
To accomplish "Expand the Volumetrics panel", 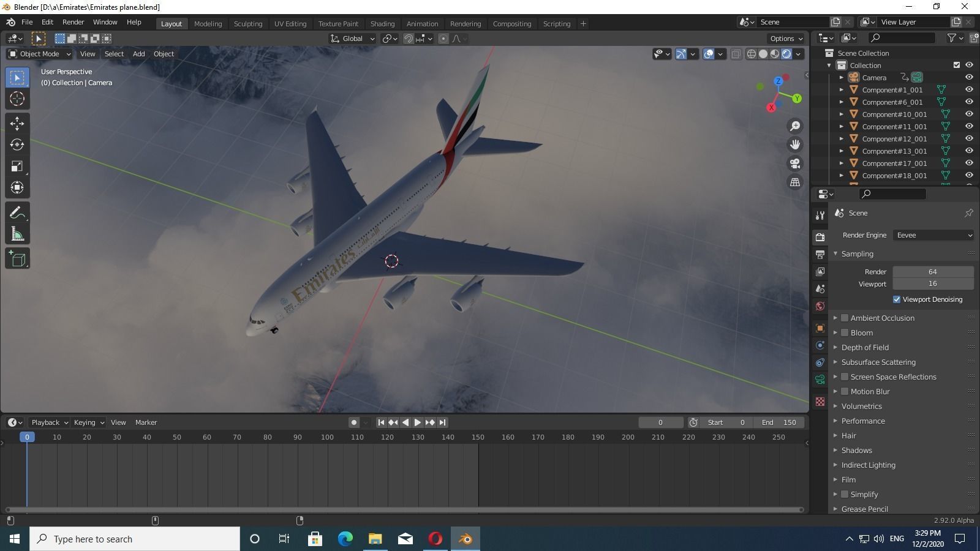I will tap(861, 406).
